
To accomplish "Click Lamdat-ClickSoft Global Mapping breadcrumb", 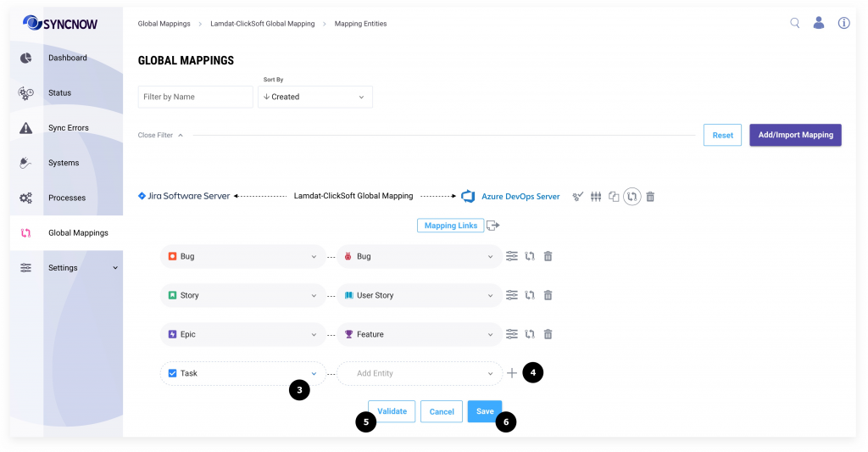I will [263, 24].
